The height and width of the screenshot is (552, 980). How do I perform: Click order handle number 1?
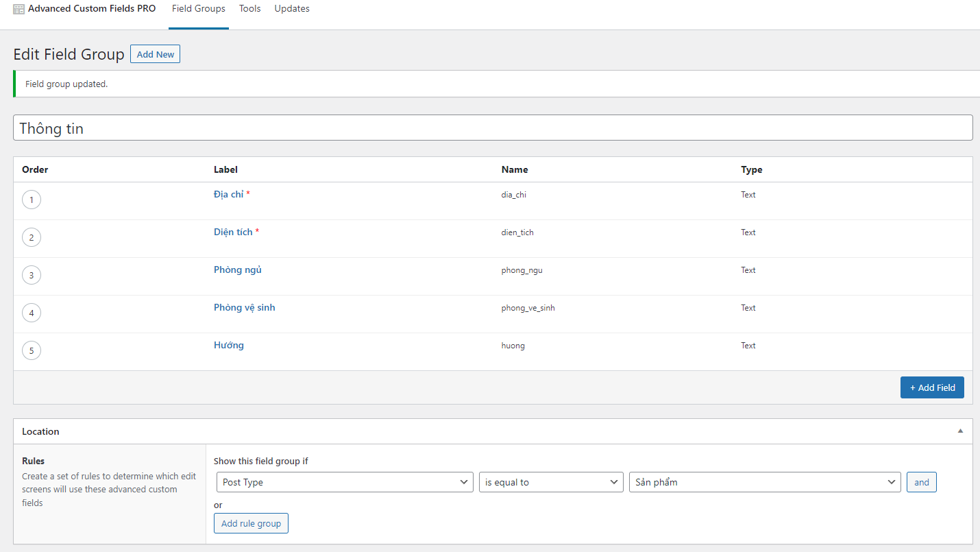coord(32,200)
